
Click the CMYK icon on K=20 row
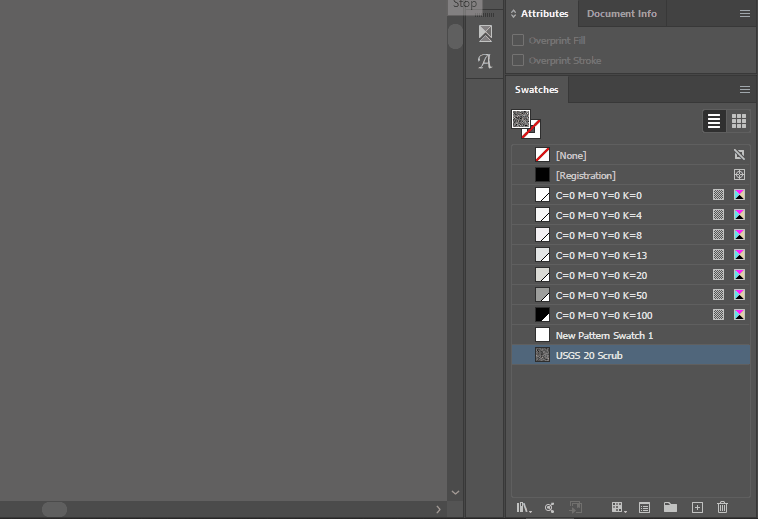click(739, 275)
